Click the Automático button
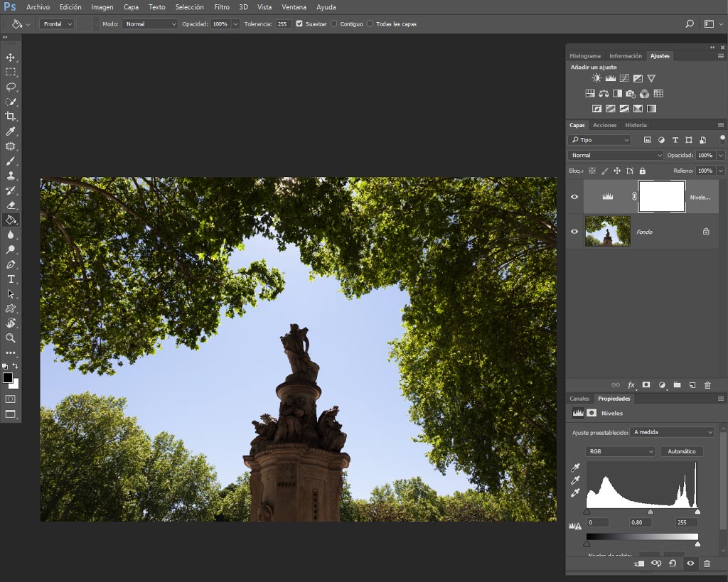 pyautogui.click(x=682, y=451)
